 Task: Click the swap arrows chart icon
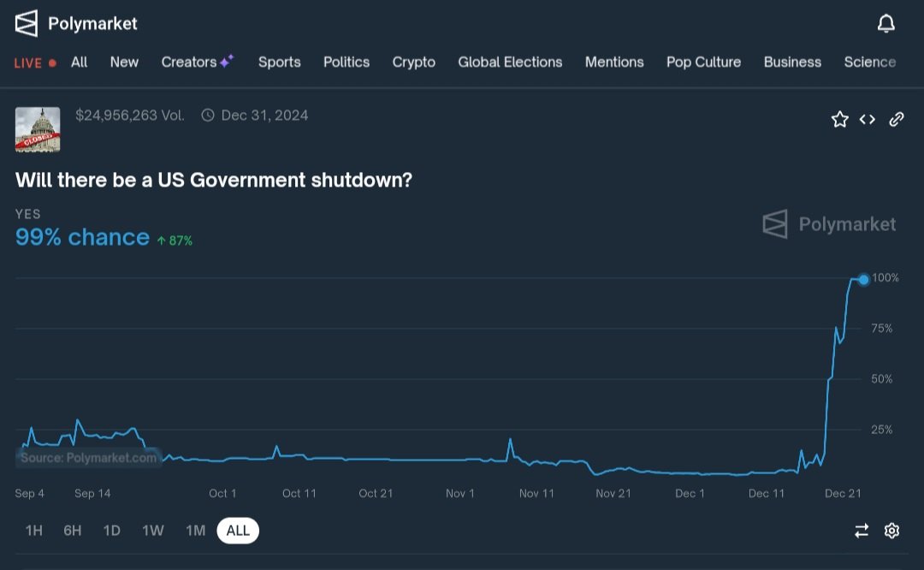tap(862, 531)
